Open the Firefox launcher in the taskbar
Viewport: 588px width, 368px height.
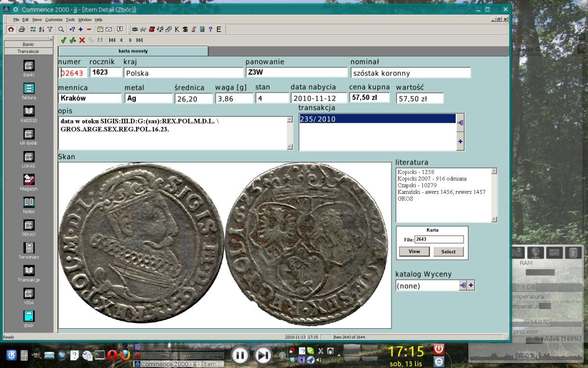125,355
